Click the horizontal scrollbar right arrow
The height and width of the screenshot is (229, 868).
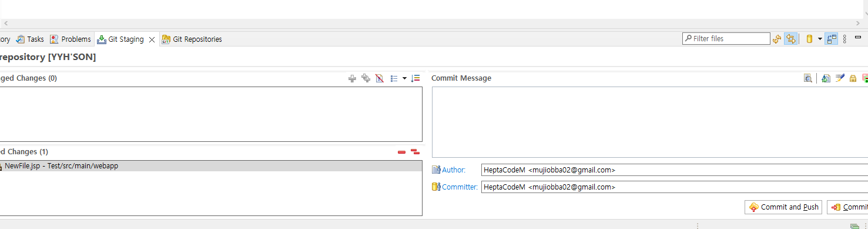coord(859,23)
